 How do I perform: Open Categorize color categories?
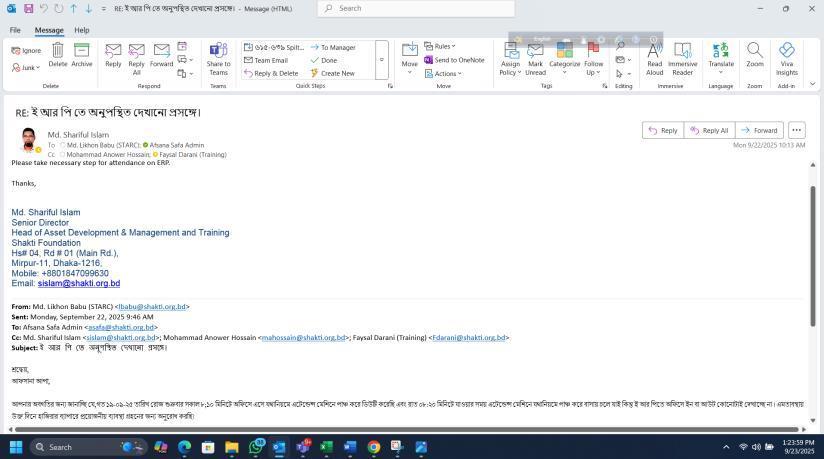(564, 58)
